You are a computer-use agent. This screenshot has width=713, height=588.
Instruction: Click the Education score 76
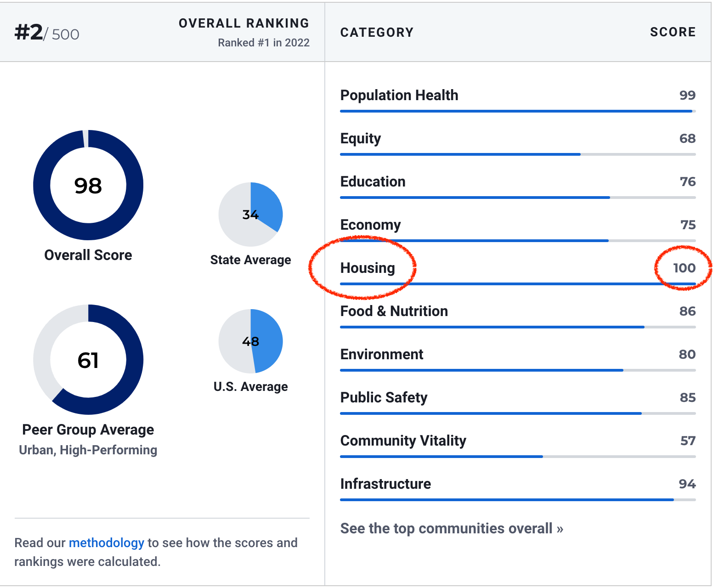[x=688, y=181]
